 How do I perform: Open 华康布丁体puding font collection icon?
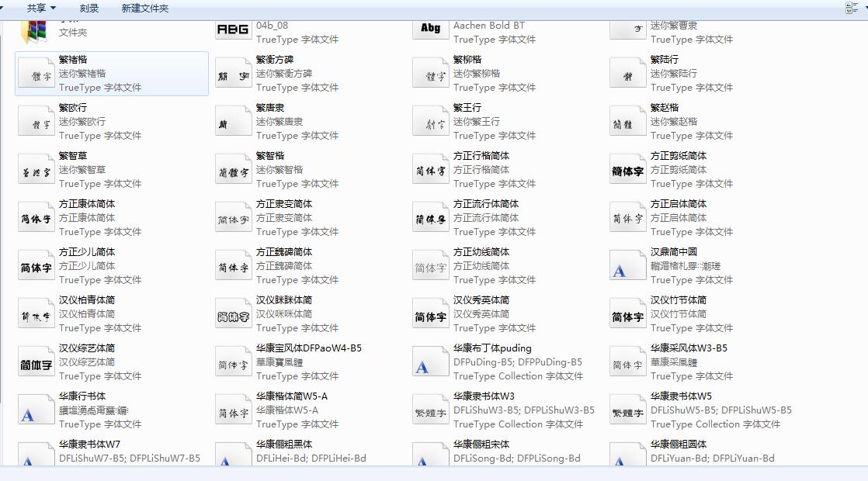click(x=430, y=362)
